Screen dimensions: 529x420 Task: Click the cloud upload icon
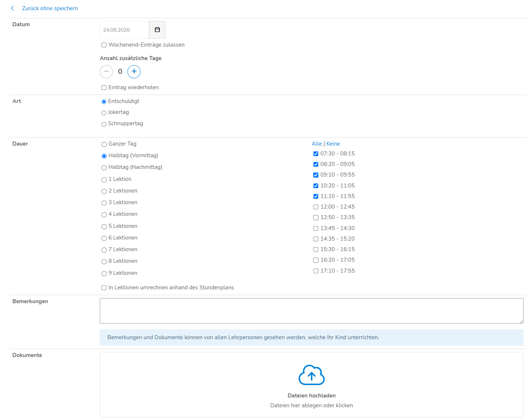pyautogui.click(x=312, y=375)
